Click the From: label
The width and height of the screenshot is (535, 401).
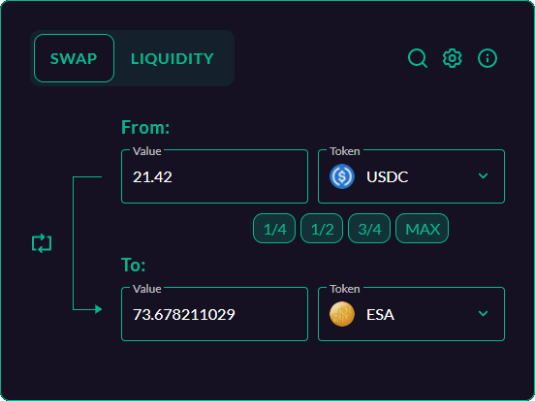[145, 128]
